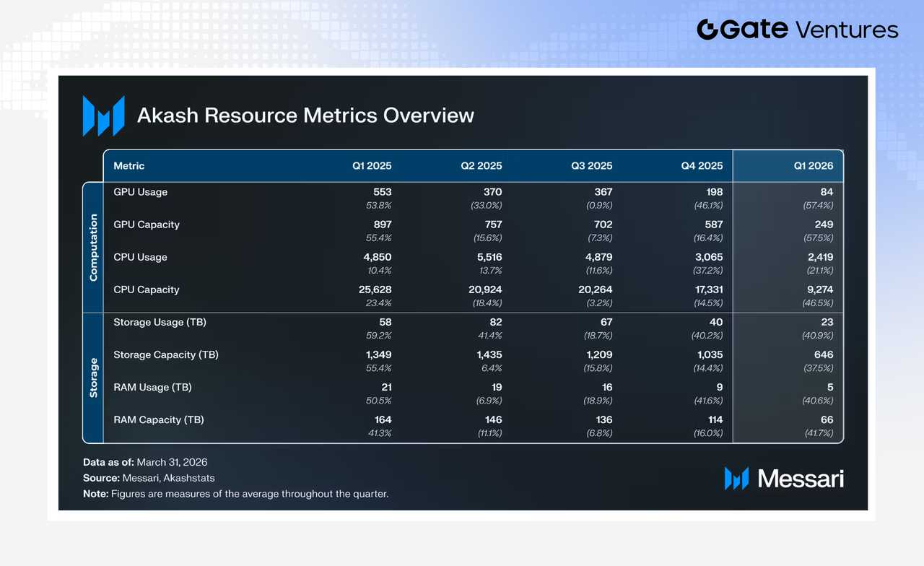Select the CPU Capacity row label
Image resolution: width=924 pixels, height=566 pixels.
coord(147,289)
